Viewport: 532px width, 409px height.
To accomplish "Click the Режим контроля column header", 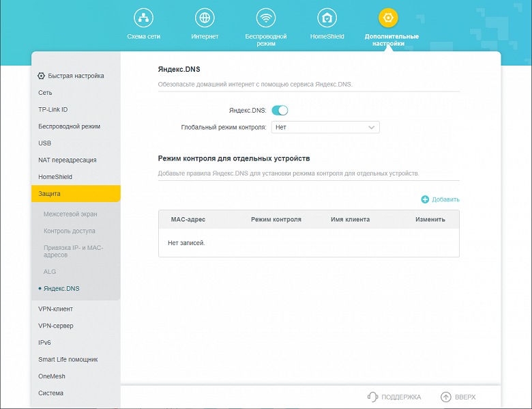I will (276, 219).
